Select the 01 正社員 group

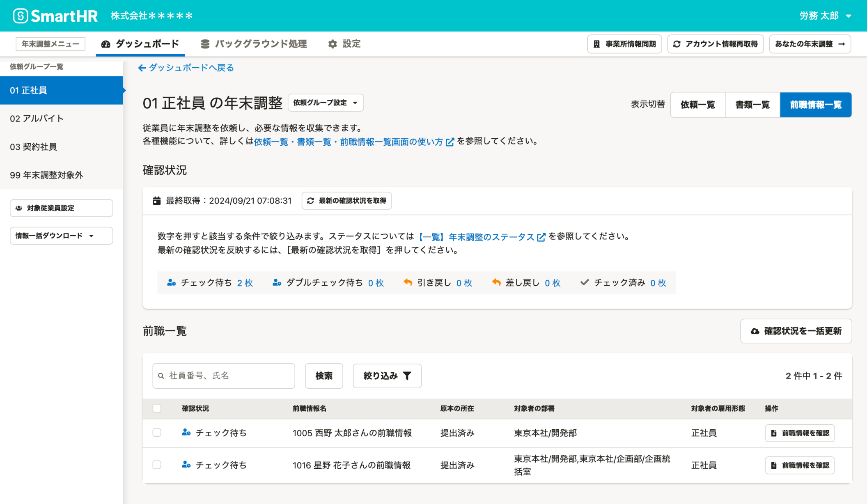62,90
